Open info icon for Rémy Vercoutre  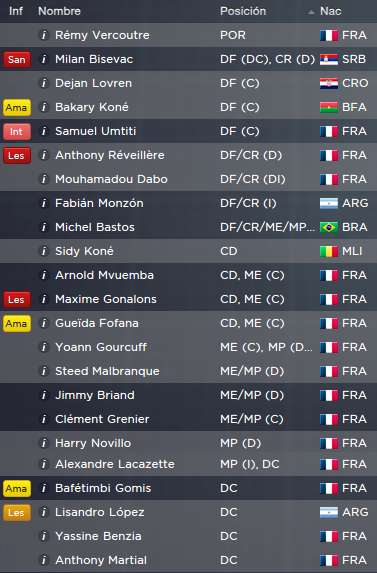click(x=43, y=35)
